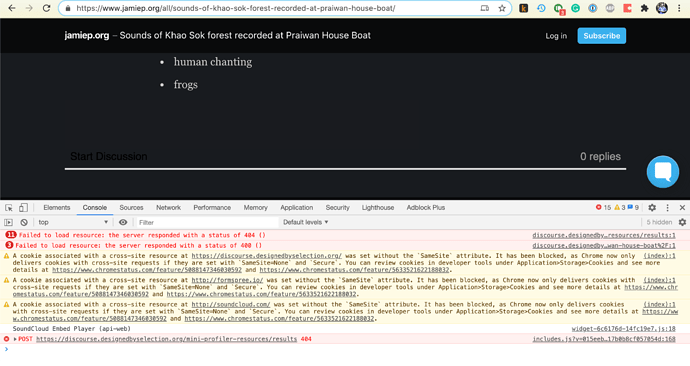The image size is (690, 366).
Task: Click the padlock site info icon
Action: tap(67, 8)
